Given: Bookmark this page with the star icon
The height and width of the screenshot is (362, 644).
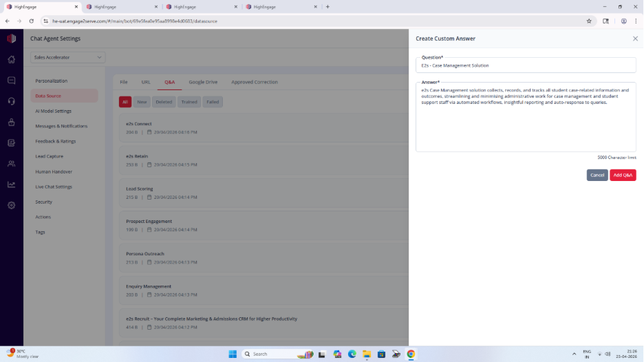Looking at the screenshot, I should (589, 21).
